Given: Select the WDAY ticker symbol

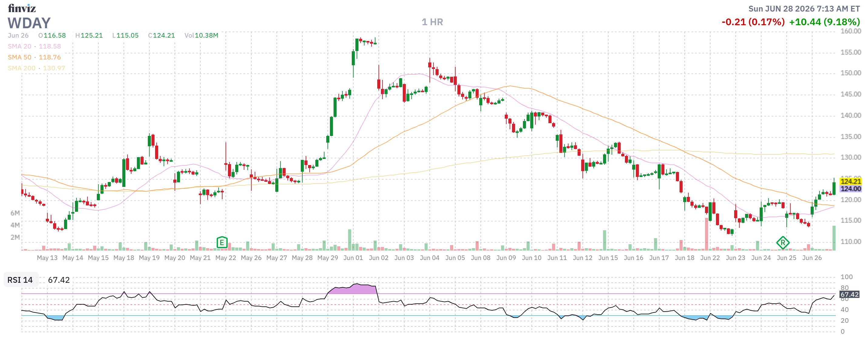Looking at the screenshot, I should pos(29,23).
